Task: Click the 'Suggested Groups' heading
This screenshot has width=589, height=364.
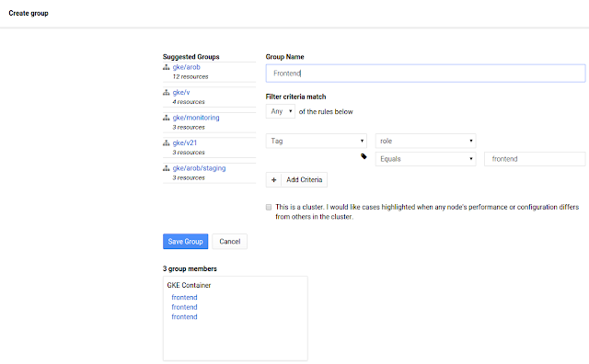Action: point(191,57)
